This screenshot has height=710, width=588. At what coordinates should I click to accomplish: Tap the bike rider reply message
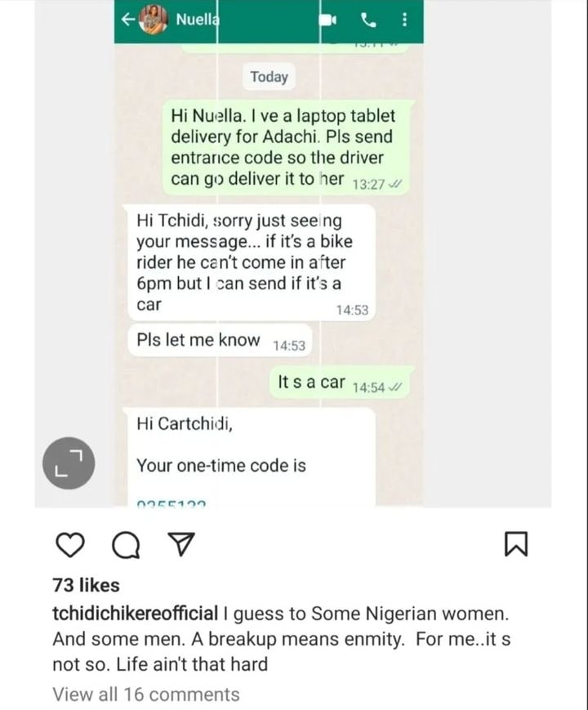pos(249,262)
